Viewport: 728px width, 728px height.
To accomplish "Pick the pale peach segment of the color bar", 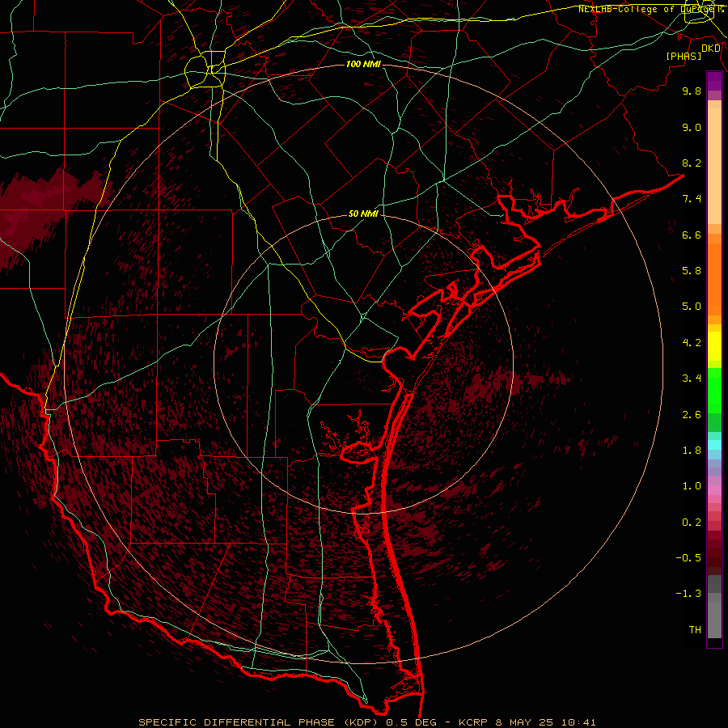I will (x=714, y=166).
